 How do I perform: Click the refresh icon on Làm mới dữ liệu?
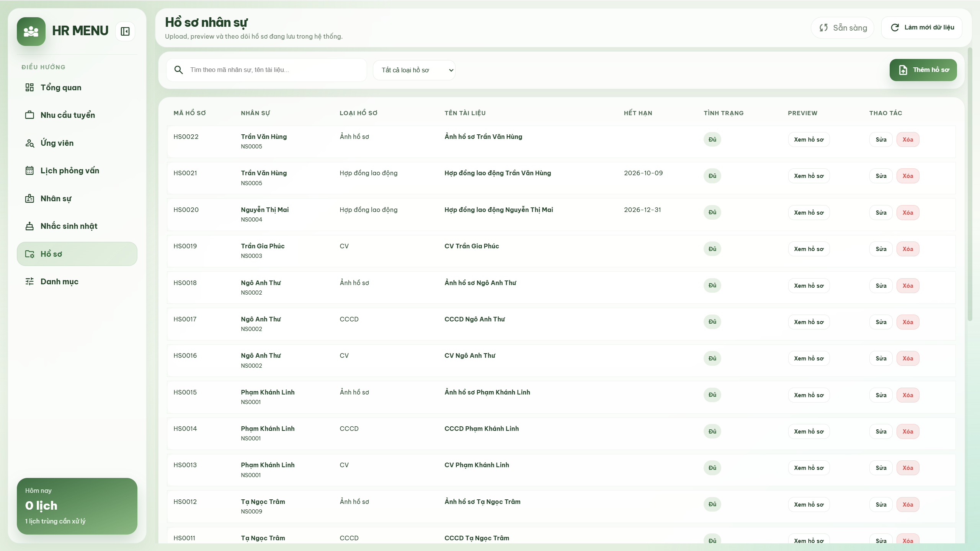tap(895, 28)
